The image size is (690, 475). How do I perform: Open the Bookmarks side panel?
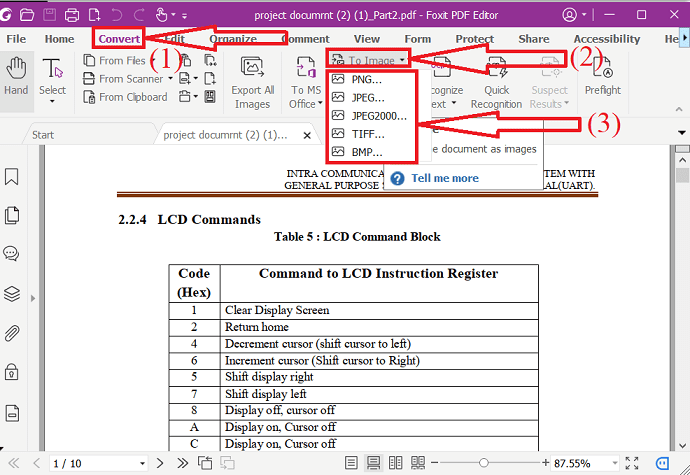[11, 177]
